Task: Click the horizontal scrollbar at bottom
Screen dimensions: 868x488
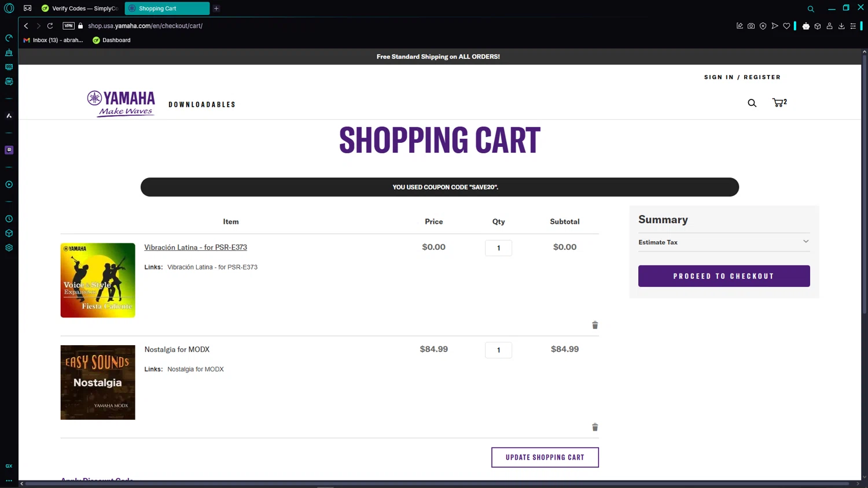Action: (x=438, y=483)
